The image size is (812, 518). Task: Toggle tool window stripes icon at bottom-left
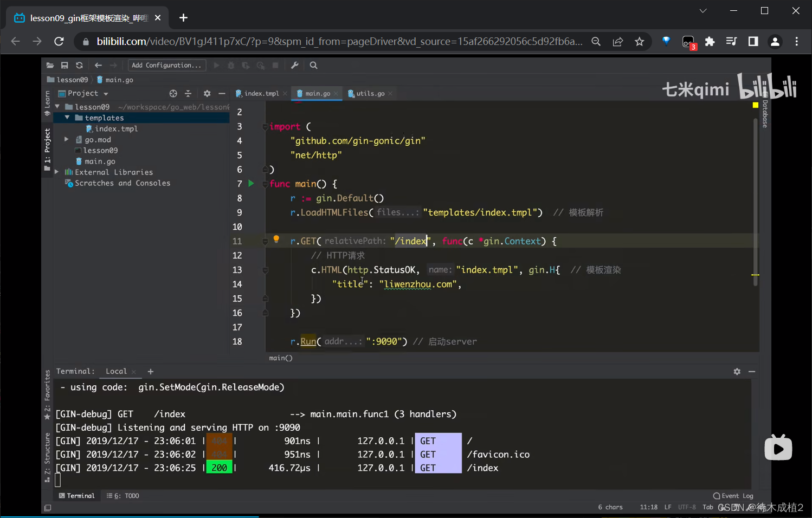click(x=48, y=508)
